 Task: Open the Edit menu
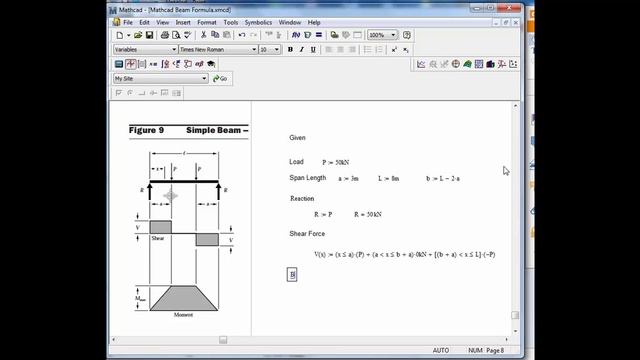pyautogui.click(x=144, y=22)
